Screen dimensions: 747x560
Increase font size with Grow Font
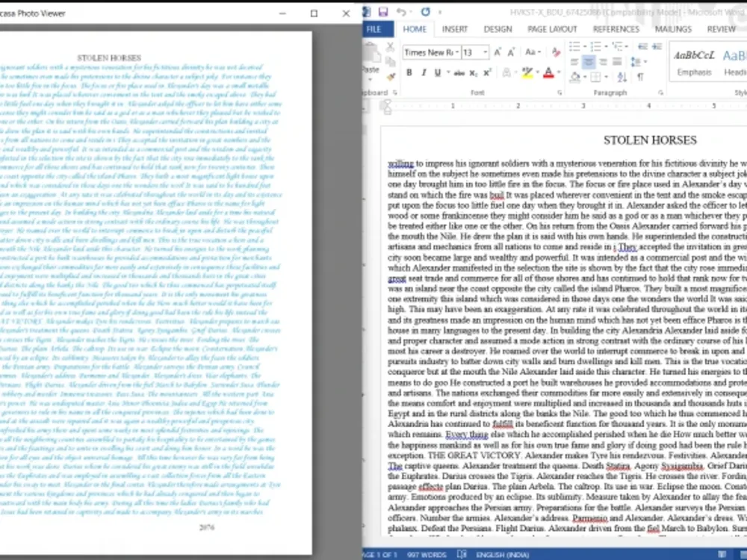click(498, 52)
